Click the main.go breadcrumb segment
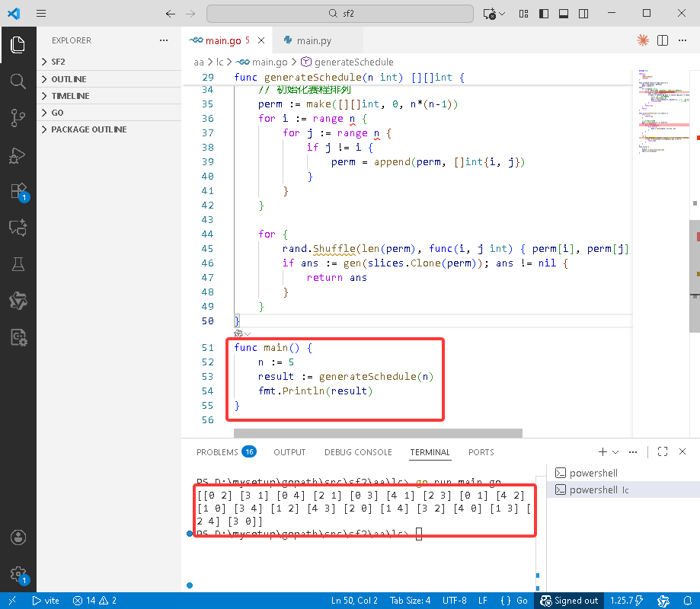 click(x=262, y=62)
